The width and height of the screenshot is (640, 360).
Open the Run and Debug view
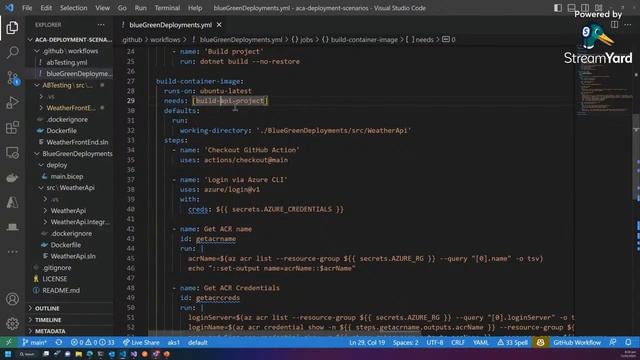[x=12, y=102]
